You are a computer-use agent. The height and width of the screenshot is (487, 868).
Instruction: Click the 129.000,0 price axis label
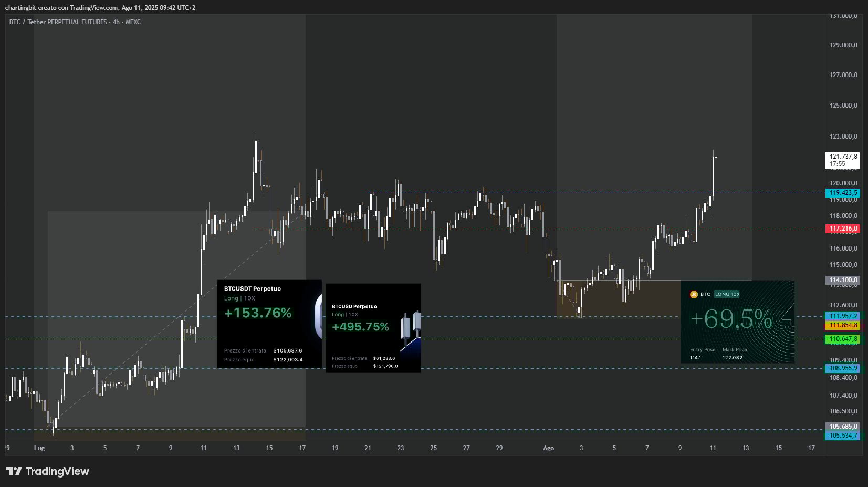point(843,45)
